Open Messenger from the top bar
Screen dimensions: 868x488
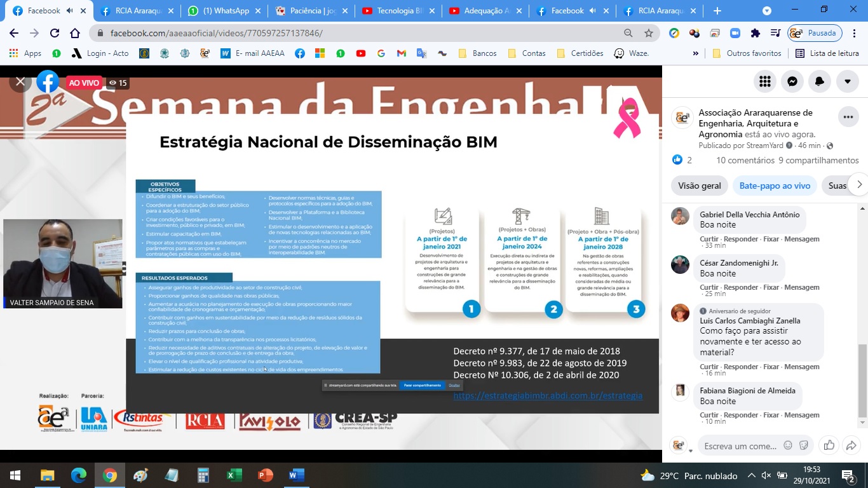point(792,81)
